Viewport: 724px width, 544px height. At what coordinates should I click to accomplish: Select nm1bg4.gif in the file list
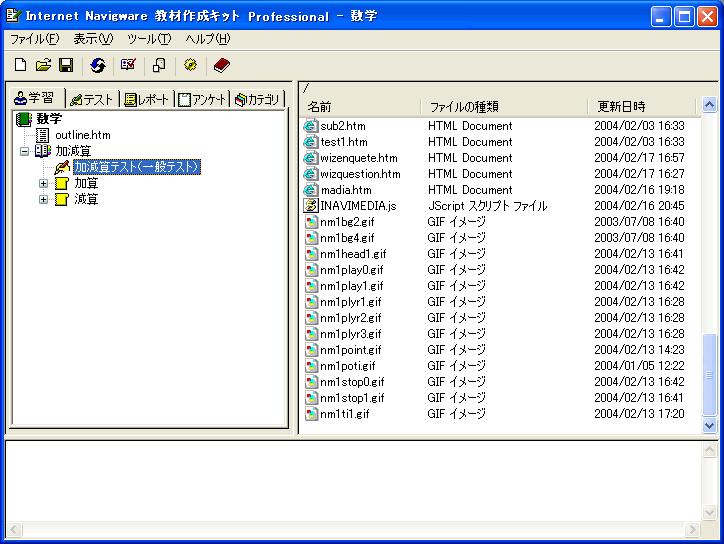point(347,238)
